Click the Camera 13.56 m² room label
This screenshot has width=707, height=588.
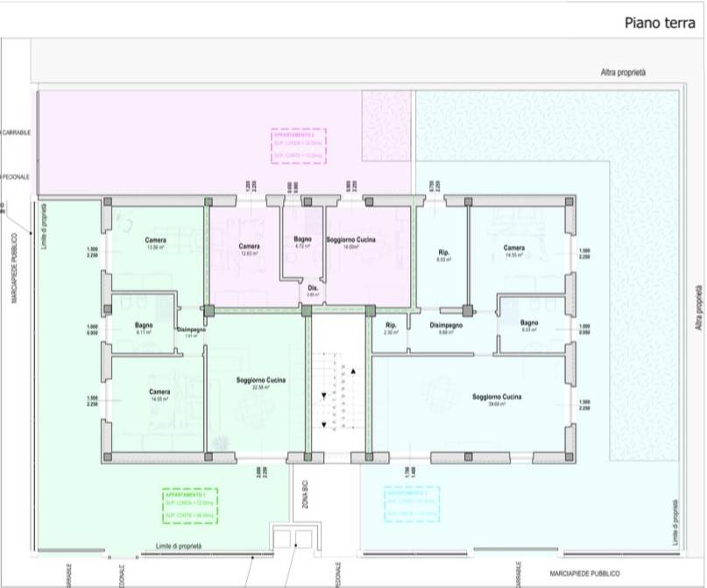156,243
